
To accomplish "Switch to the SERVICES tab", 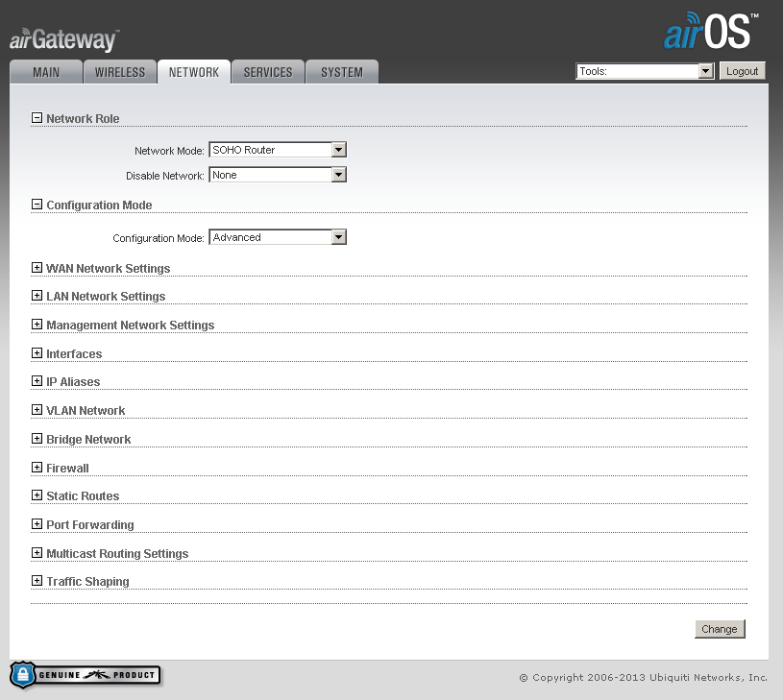I will [x=267, y=71].
